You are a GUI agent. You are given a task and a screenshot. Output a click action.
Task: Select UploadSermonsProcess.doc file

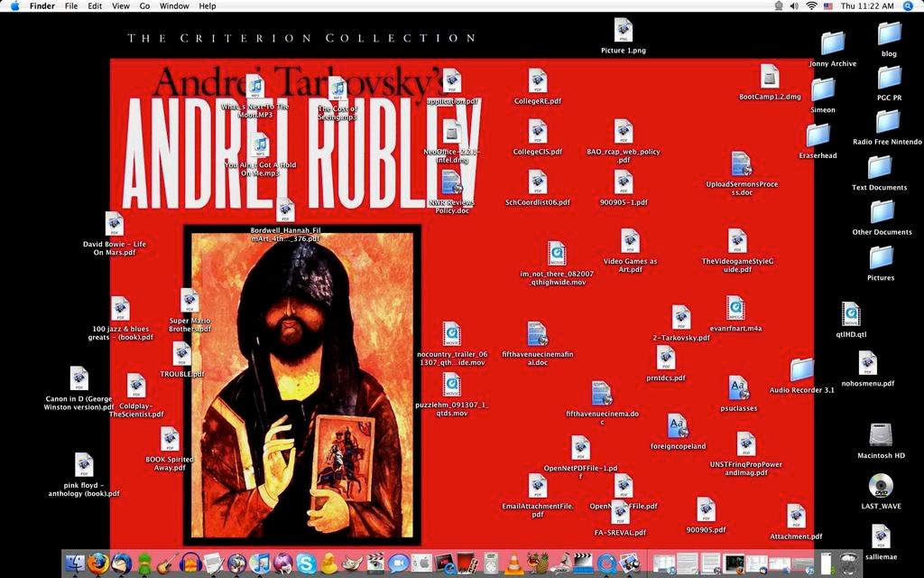[x=742, y=164]
